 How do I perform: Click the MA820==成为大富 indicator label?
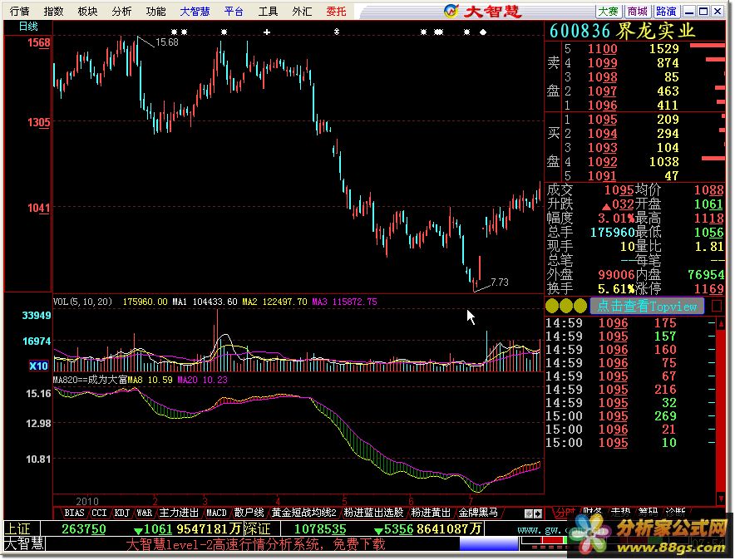click(x=90, y=380)
